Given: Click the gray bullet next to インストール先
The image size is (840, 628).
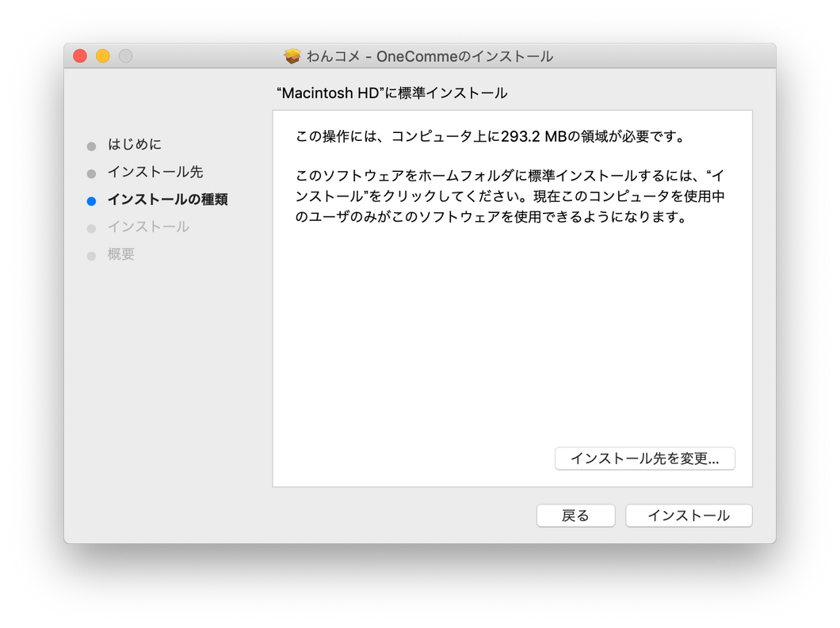Looking at the screenshot, I should coord(91,173).
